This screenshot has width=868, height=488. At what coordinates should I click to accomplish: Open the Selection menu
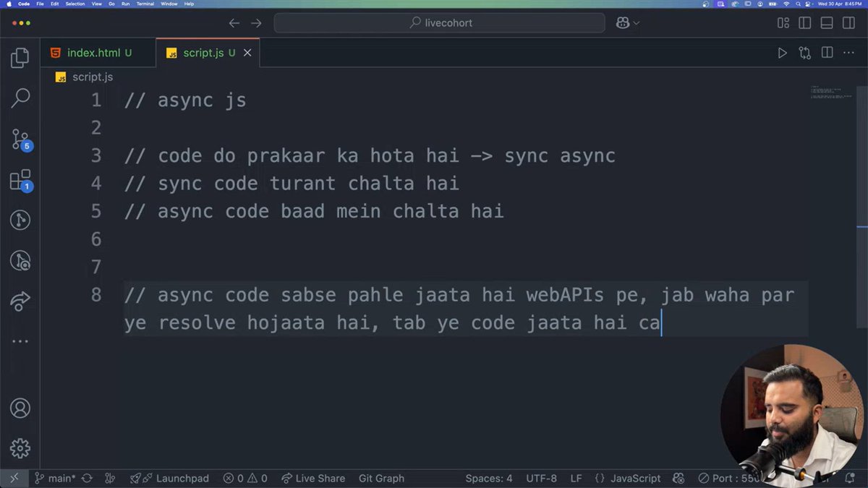pyautogui.click(x=75, y=4)
